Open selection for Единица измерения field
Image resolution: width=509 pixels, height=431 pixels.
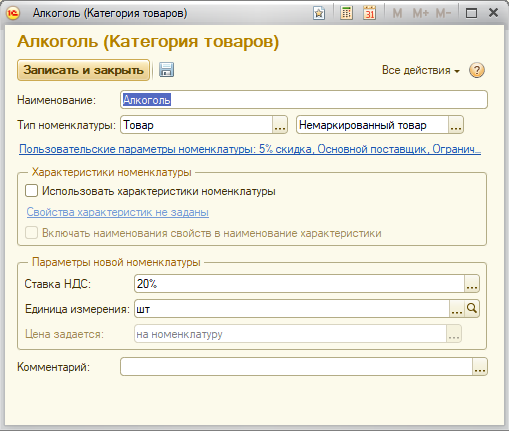point(457,309)
